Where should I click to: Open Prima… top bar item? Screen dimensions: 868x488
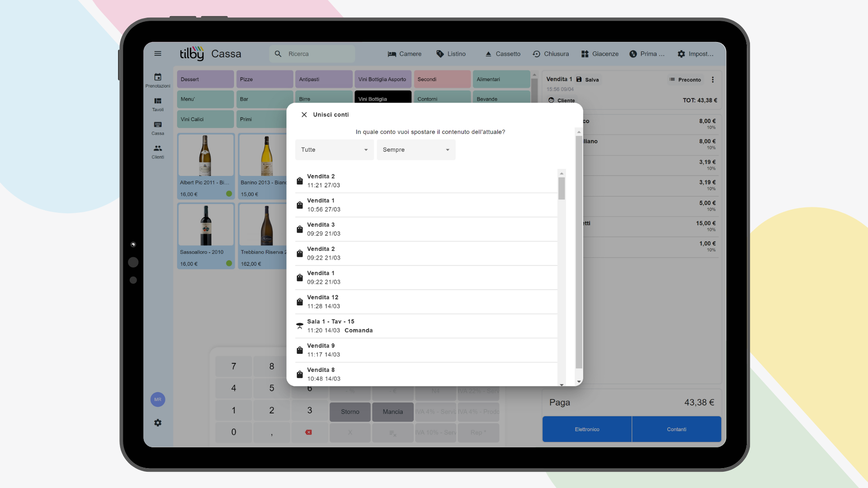[x=647, y=54]
